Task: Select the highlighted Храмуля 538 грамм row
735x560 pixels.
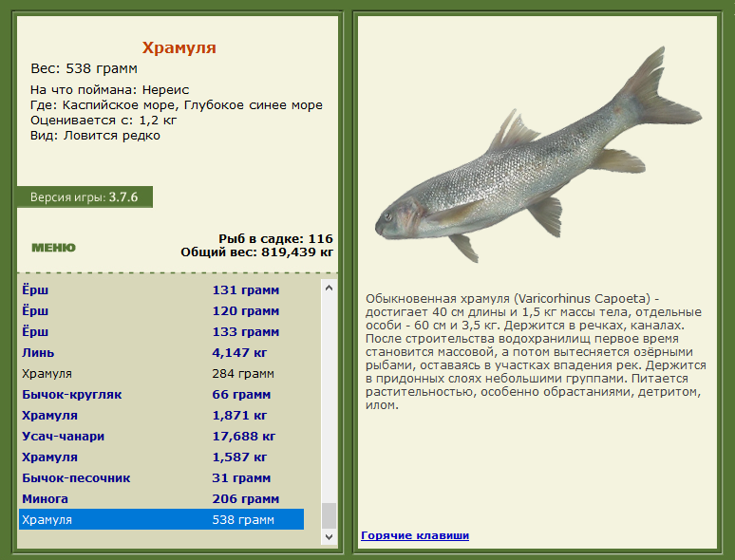Action: [161, 519]
